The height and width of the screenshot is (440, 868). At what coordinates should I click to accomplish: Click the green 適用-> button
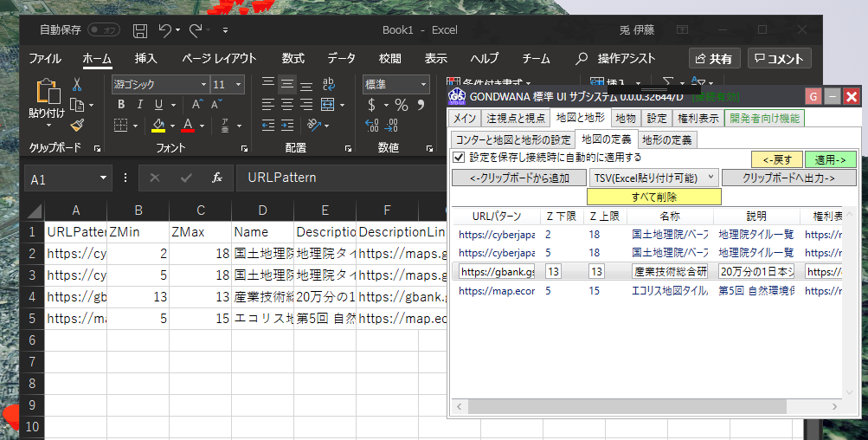831,159
